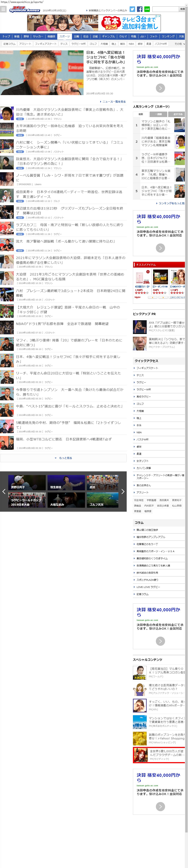Viewport: 188px width, 868px height.
Task: Select the ギャンブル nav tab
Action: tap(108, 36)
